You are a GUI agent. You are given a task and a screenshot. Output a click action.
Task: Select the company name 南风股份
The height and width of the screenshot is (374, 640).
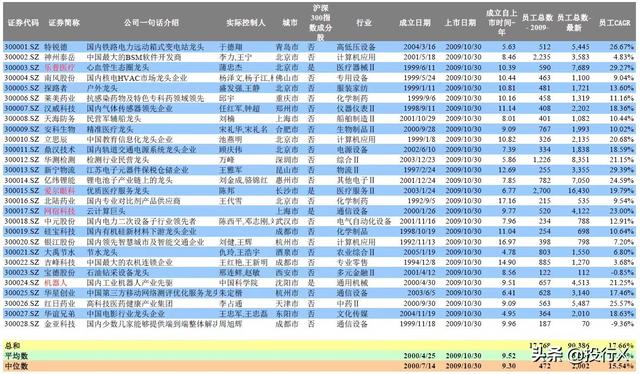(x=60, y=78)
